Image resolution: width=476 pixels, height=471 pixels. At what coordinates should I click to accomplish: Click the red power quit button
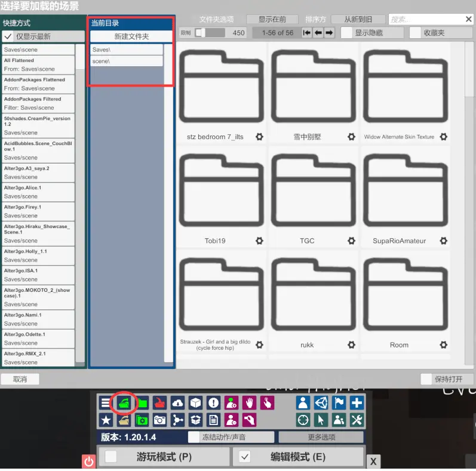point(88,461)
